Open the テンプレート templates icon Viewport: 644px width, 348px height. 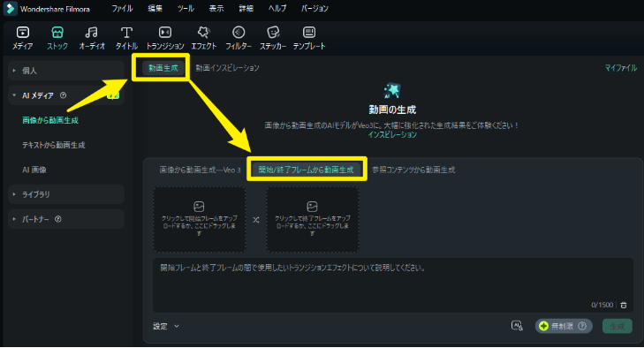pos(309,33)
